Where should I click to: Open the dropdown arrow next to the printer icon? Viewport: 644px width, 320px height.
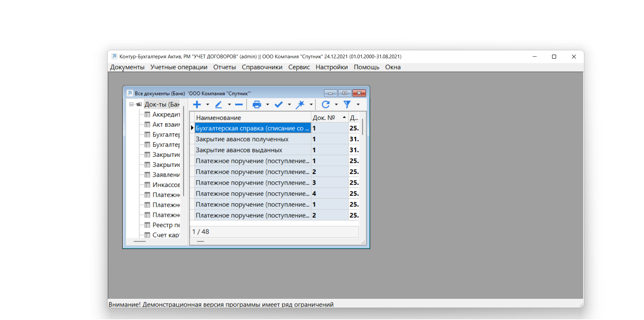click(268, 105)
